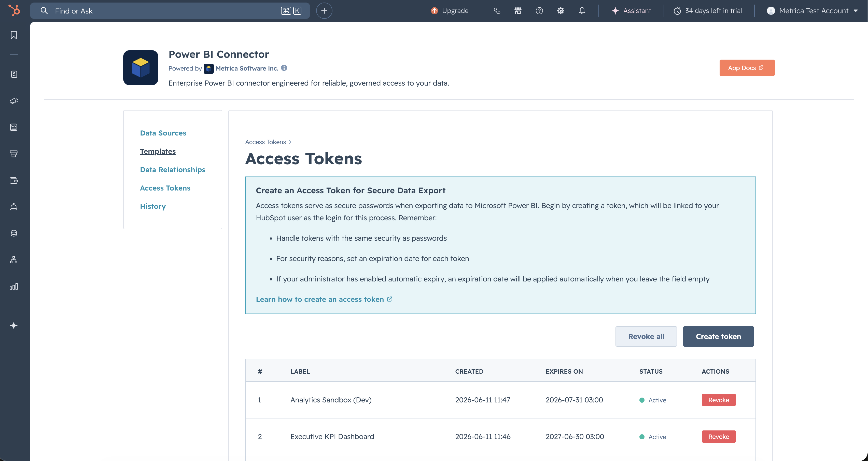
Task: Click the Access Tokens breadcrumb link
Action: pyautogui.click(x=265, y=142)
